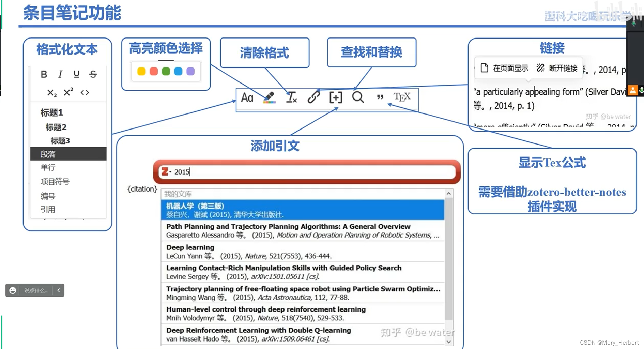The image size is (644, 349).
Task: Click 断开链接 unlink option
Action: click(x=563, y=68)
